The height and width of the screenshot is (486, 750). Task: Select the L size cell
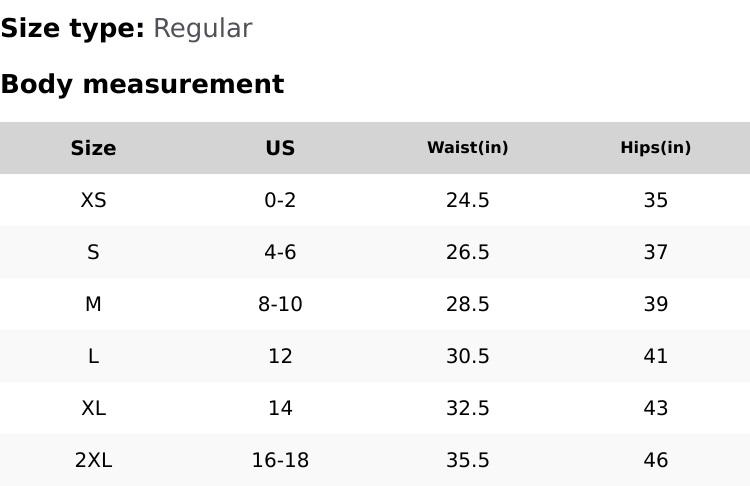click(93, 356)
